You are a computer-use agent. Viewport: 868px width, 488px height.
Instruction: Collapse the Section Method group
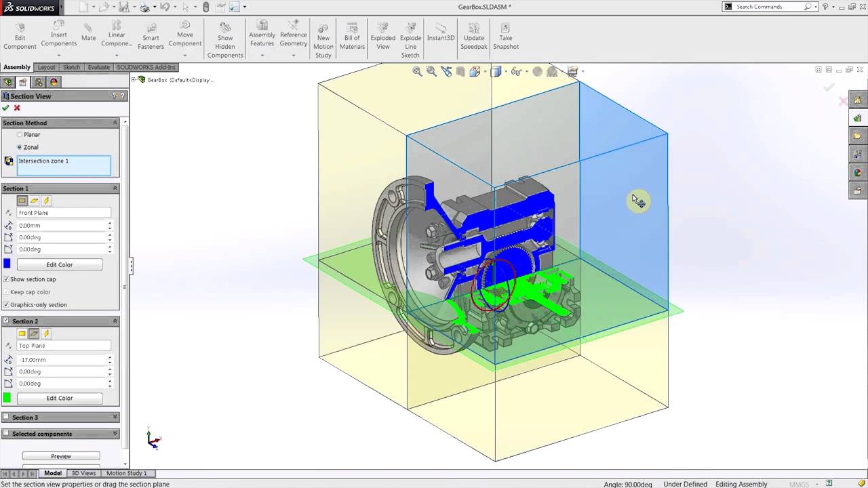point(115,123)
